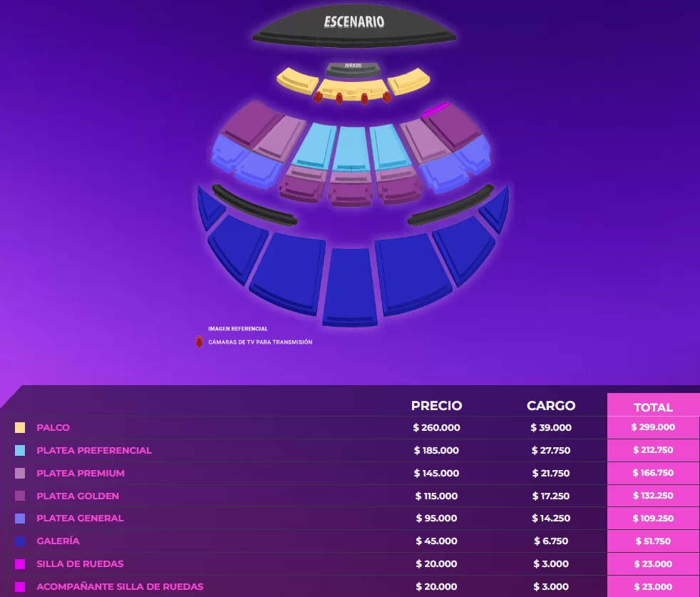Choose the center light-blue Platea Preferencial block
Screen dimensions: 700x597
click(x=351, y=148)
